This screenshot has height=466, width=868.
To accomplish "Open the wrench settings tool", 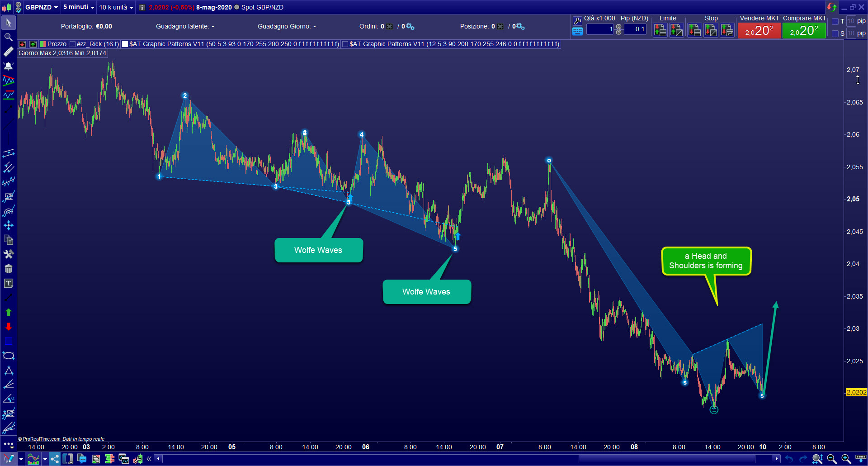I will [8, 254].
